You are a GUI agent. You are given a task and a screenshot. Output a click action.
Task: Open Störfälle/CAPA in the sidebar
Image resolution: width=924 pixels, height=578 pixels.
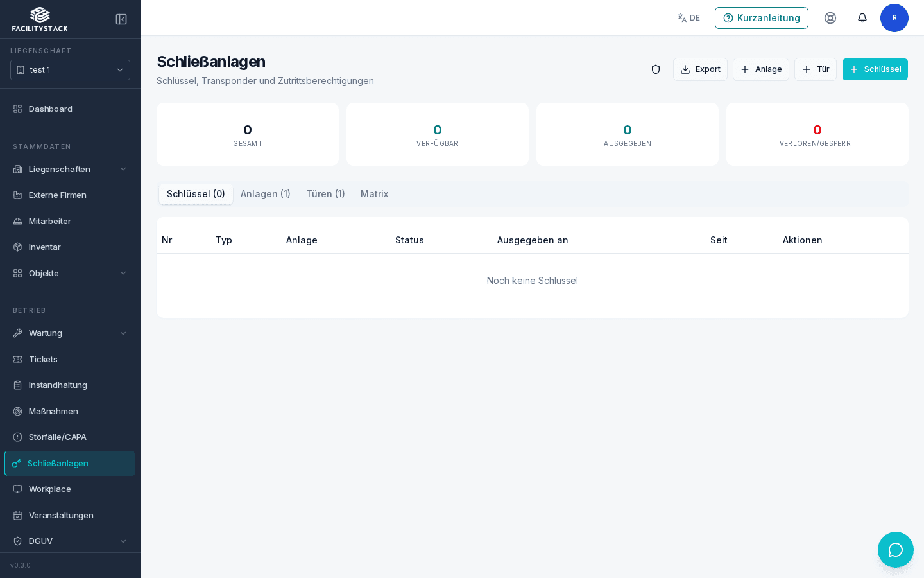[70, 437]
